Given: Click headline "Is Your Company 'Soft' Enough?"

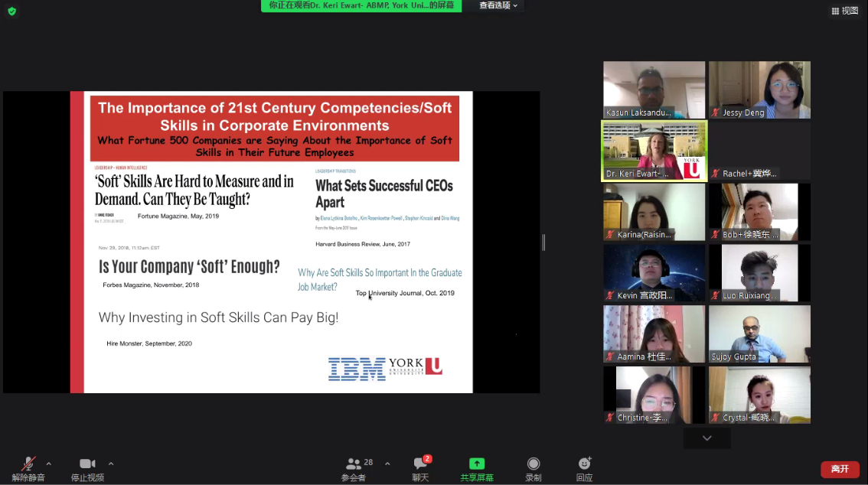Looking at the screenshot, I should [189, 266].
